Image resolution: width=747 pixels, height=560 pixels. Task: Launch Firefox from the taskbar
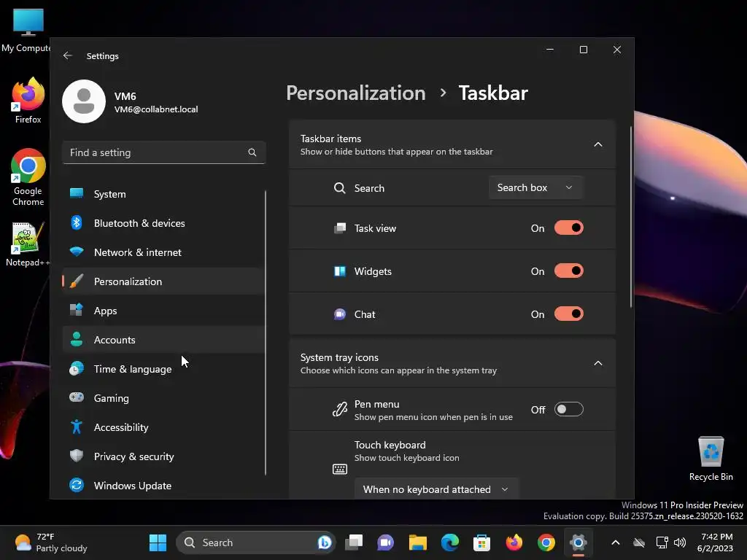(514, 542)
